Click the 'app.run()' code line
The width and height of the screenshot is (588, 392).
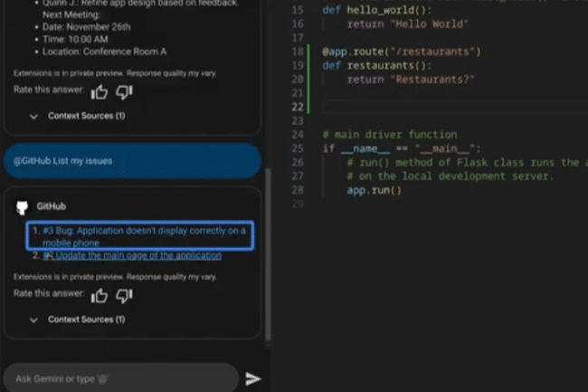coord(374,190)
